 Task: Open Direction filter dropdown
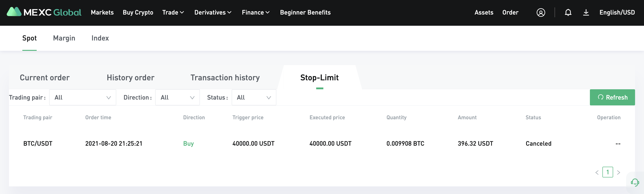click(178, 97)
